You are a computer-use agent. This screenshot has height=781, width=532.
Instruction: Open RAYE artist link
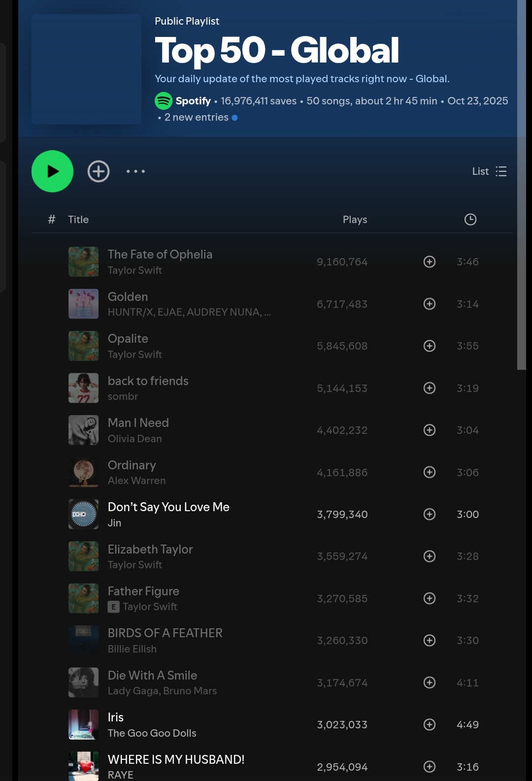121,775
